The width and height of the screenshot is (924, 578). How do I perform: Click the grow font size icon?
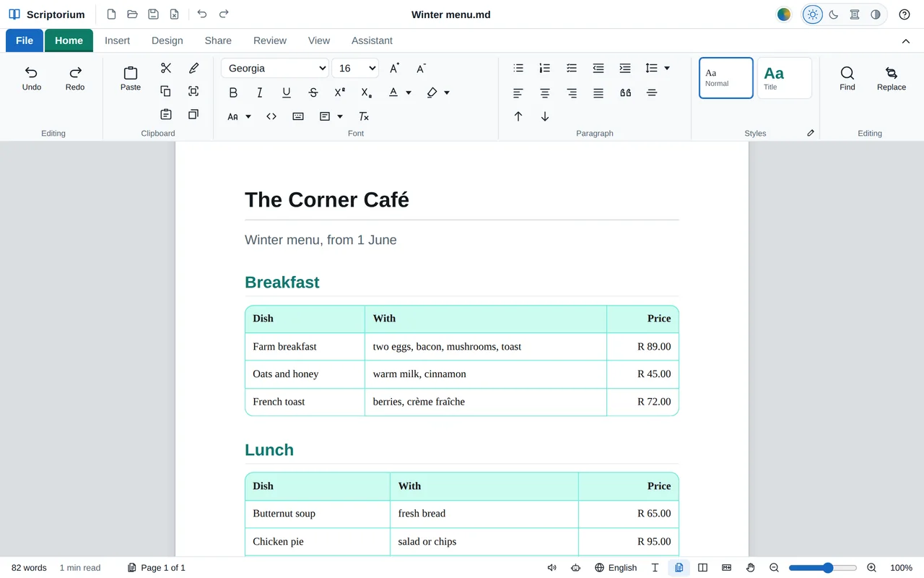click(x=394, y=68)
